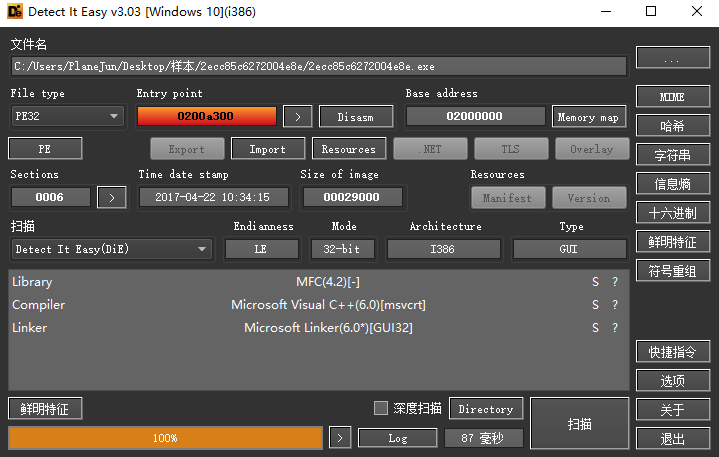Image resolution: width=719 pixels, height=457 pixels.
Task: Open the Resources viewer
Action: click(x=349, y=149)
